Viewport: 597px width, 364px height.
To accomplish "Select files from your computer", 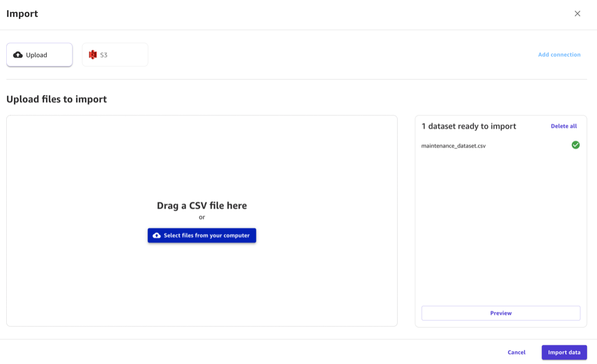I will 202,235.
